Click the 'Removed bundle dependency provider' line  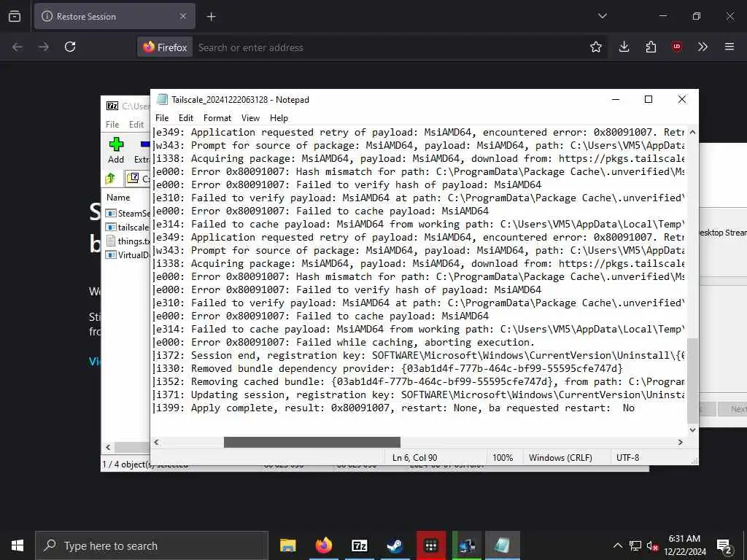(x=389, y=368)
